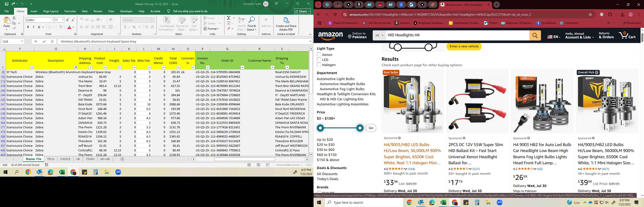This screenshot has width=644, height=207.
Task: Open number format General dropdown
Action: click(x=153, y=20)
